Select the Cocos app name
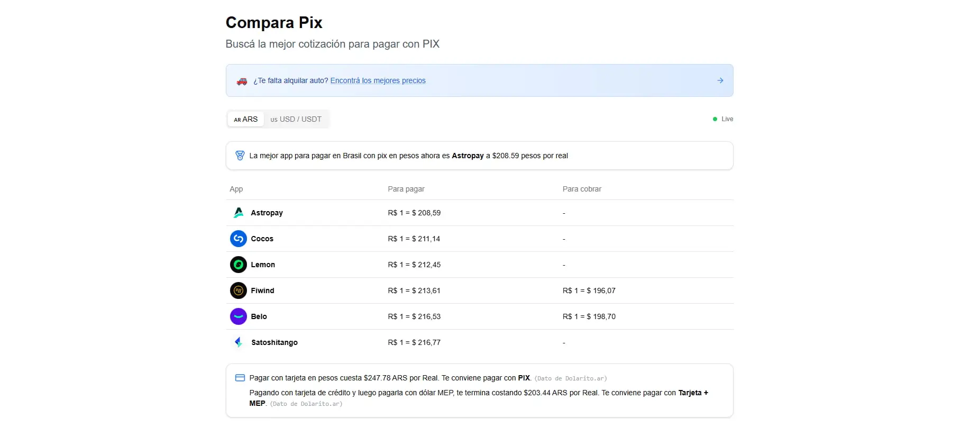The width and height of the screenshot is (980, 436). 262,239
